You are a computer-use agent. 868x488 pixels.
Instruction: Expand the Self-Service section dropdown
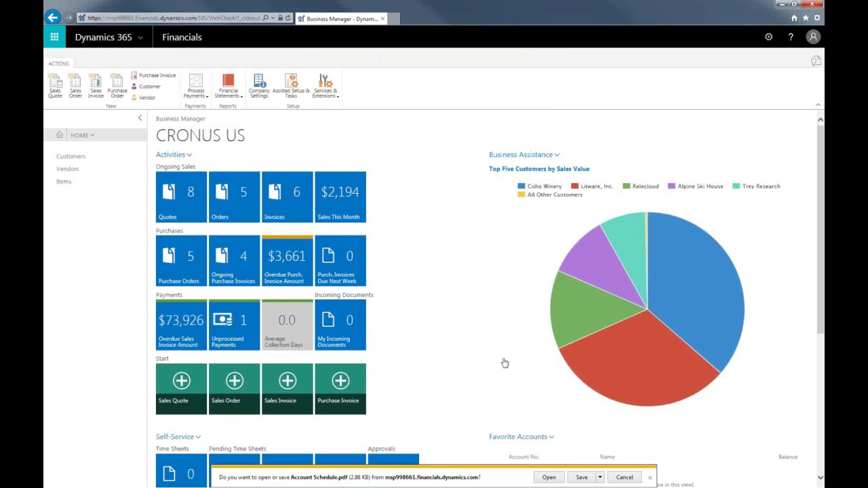(x=178, y=436)
